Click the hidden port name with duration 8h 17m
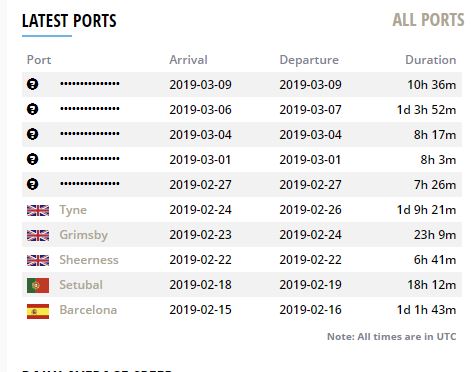The image size is (476, 372). (x=90, y=134)
